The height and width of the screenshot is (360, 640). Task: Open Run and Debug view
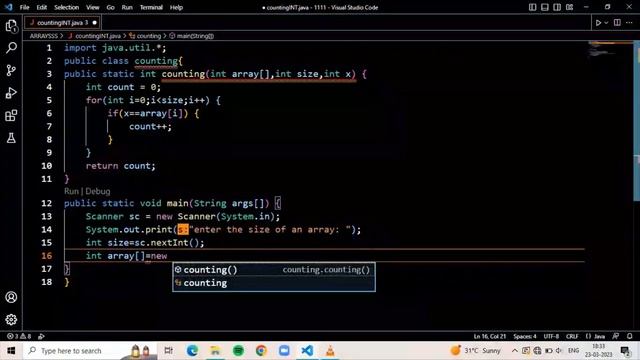pos(11,93)
